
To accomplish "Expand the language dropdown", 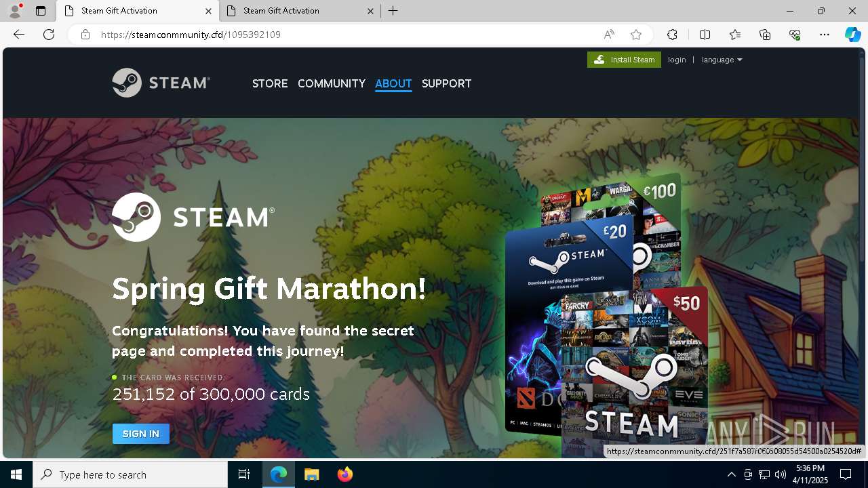I will pos(722,60).
